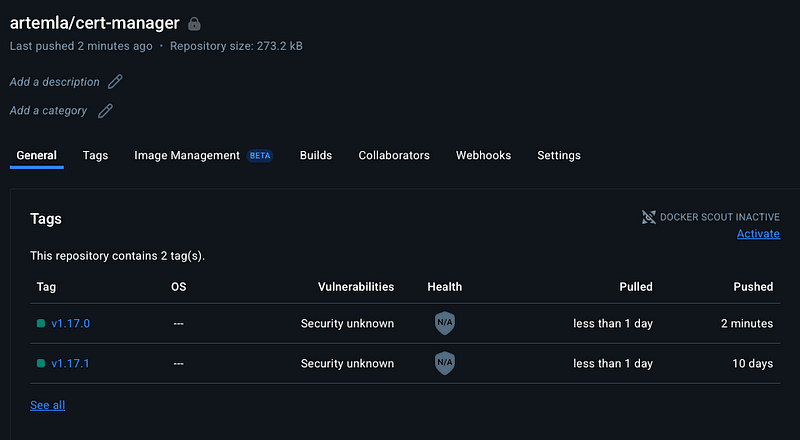The image size is (800, 440).
Task: Click the artemla/cert-manager repository title
Action: tap(94, 23)
